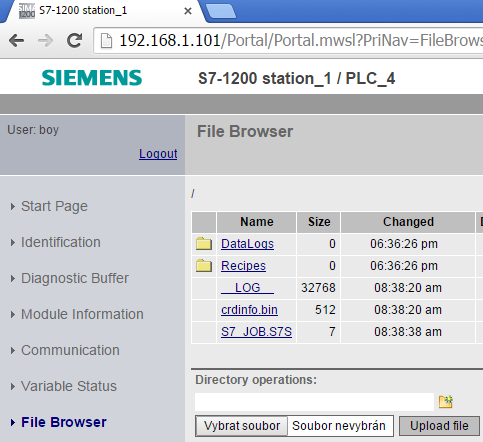Click the Directory operations label
This screenshot has height=442, width=483.
pyautogui.click(x=256, y=380)
